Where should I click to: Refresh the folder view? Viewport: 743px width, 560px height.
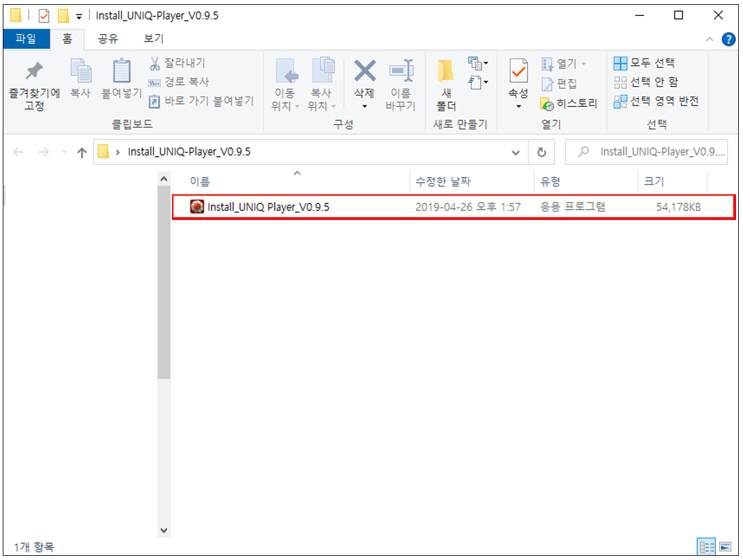(x=542, y=152)
